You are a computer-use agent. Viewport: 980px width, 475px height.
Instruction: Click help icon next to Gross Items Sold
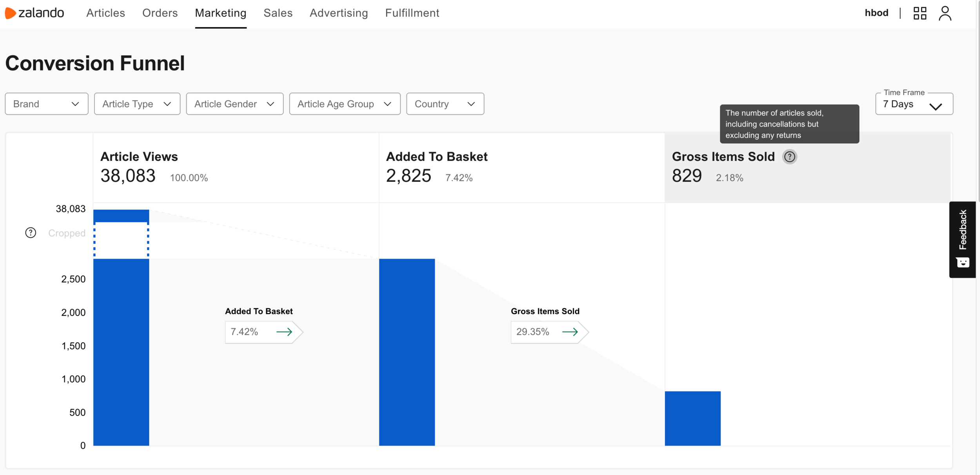(789, 157)
